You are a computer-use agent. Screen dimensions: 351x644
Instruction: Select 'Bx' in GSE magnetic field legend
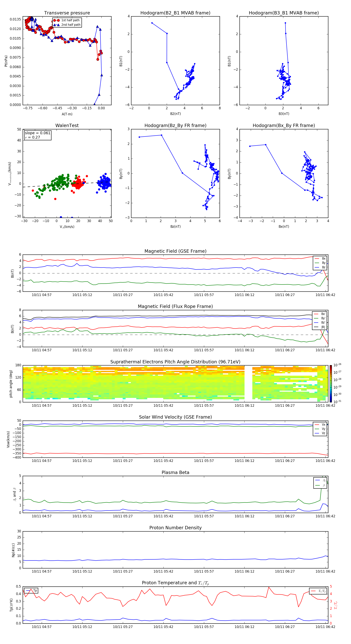320,259
